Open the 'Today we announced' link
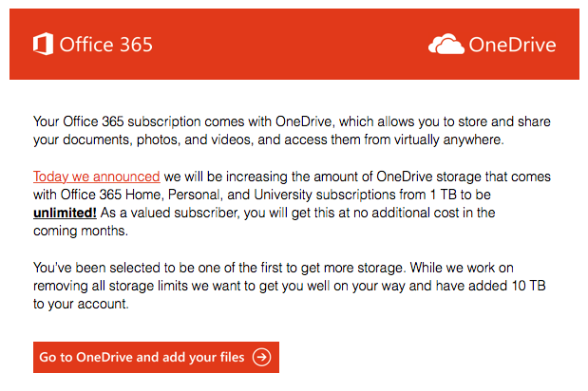This screenshot has height=391, width=588. 97,177
